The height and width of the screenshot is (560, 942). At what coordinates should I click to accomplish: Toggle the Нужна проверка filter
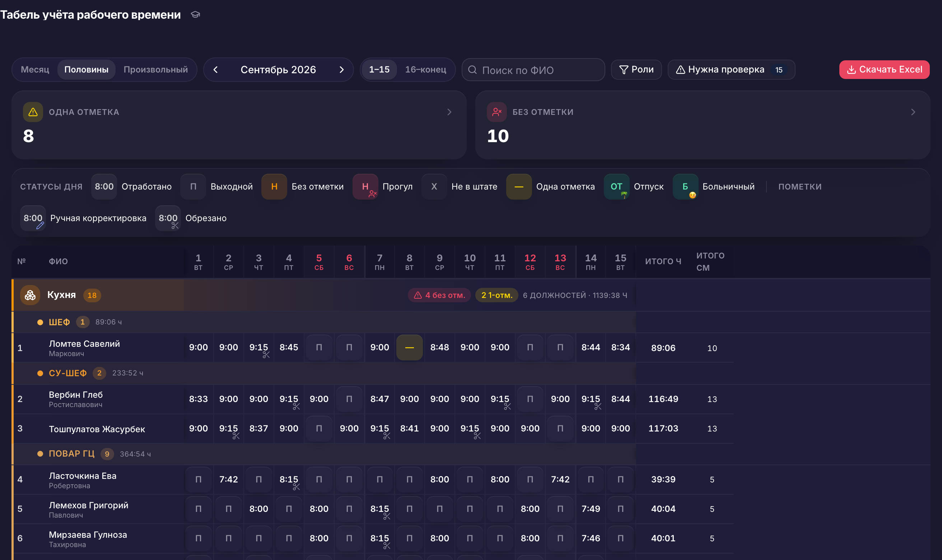point(731,70)
